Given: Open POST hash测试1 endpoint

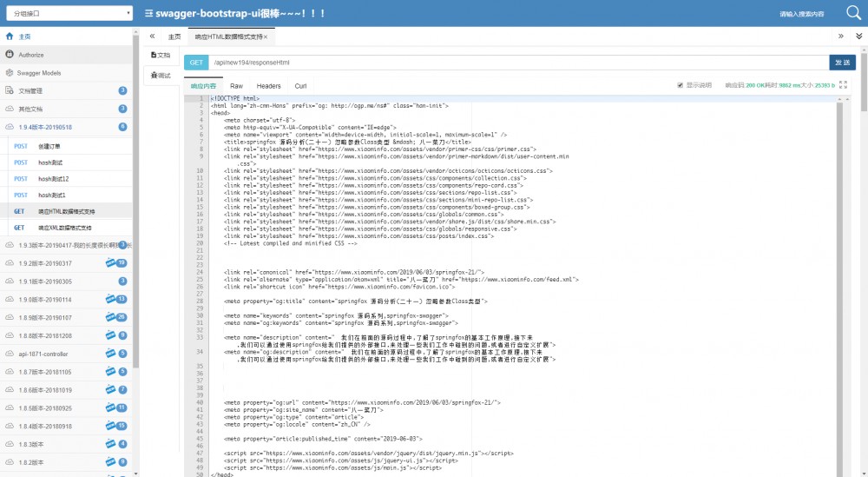Looking at the screenshot, I should coord(69,195).
